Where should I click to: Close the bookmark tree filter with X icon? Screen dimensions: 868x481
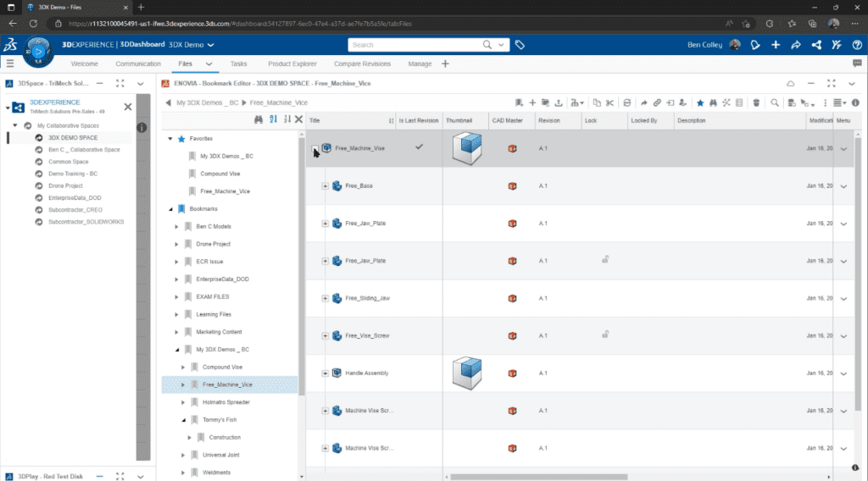point(298,119)
